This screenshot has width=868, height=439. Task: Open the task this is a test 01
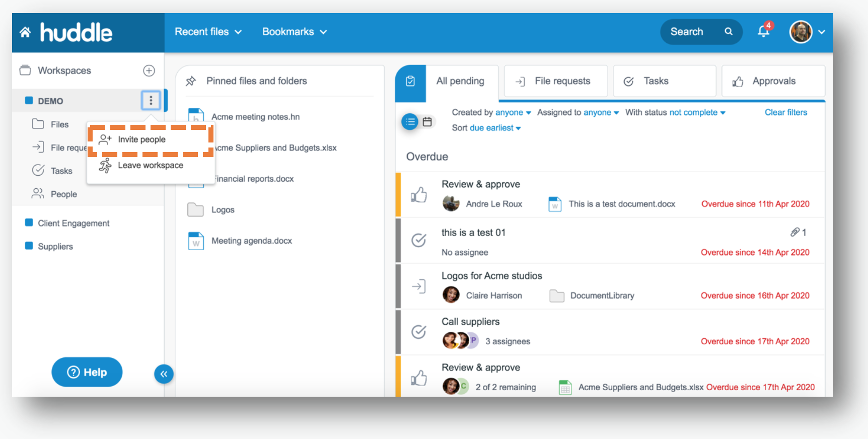[x=473, y=233]
